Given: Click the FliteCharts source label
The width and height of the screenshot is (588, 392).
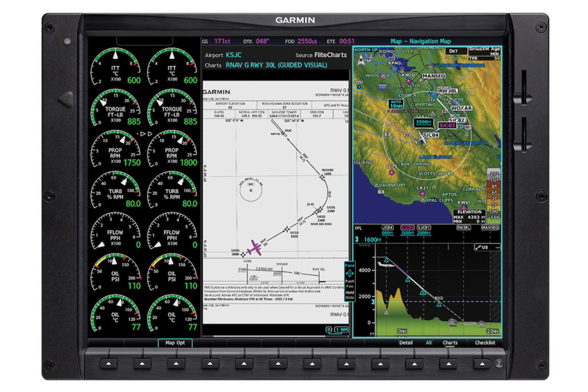Looking at the screenshot, I should tap(330, 55).
